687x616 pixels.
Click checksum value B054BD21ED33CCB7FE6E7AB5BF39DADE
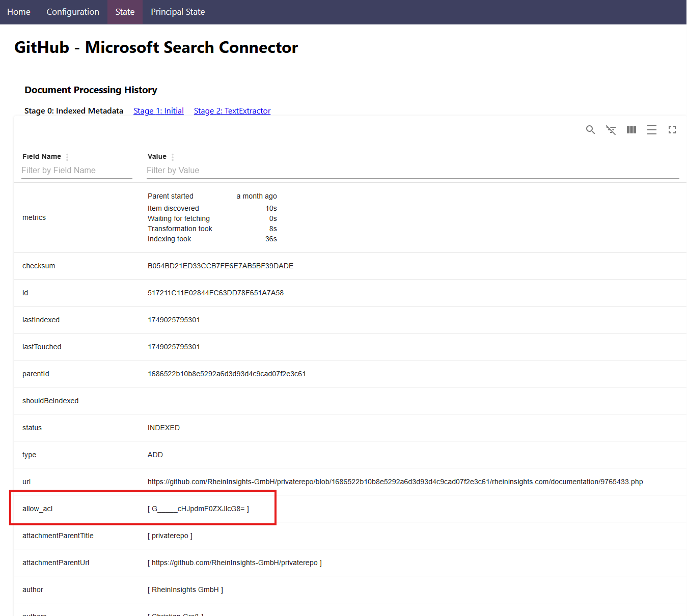(221, 266)
